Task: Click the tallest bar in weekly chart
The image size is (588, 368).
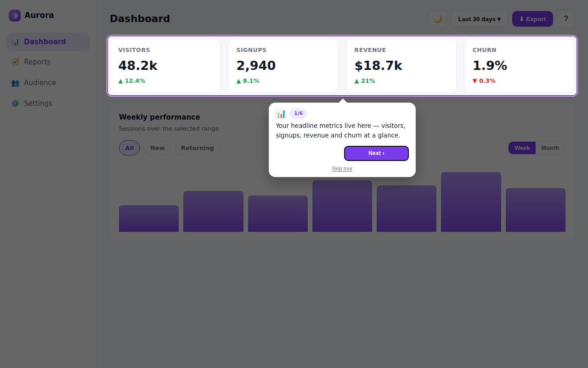Action: coord(471,202)
